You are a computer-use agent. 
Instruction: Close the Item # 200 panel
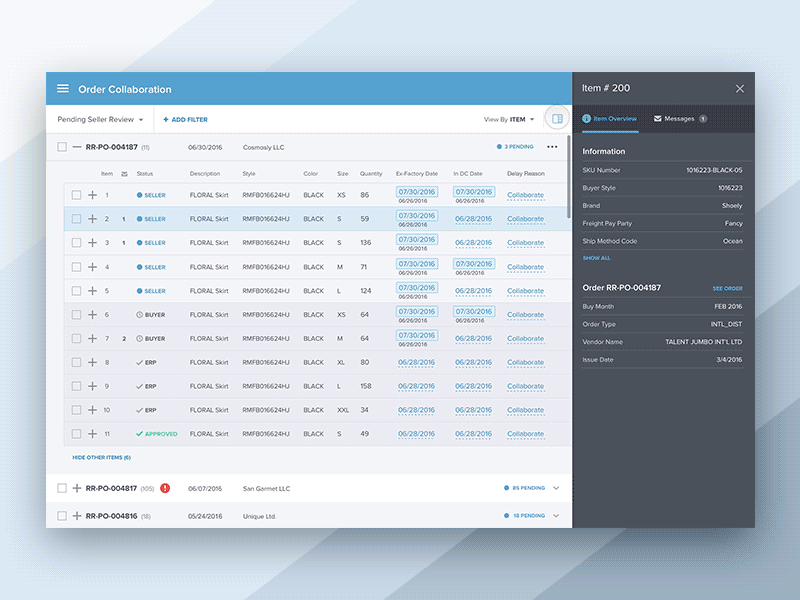pos(739,88)
